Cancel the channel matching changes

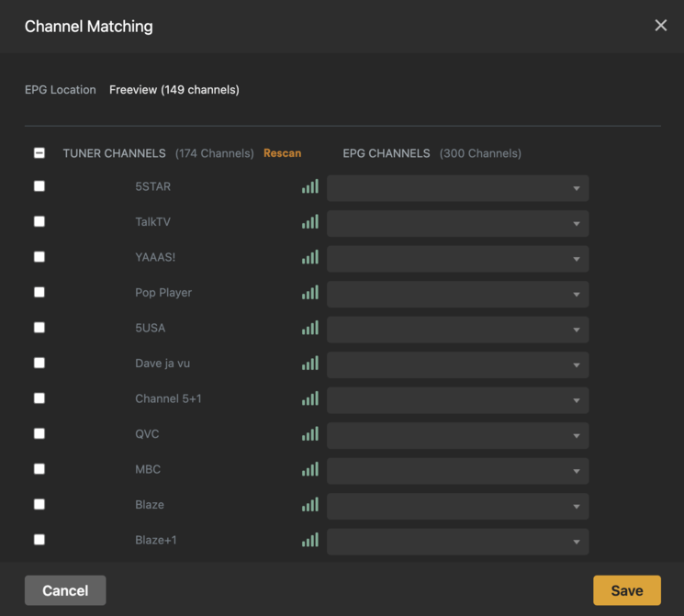pyautogui.click(x=65, y=590)
